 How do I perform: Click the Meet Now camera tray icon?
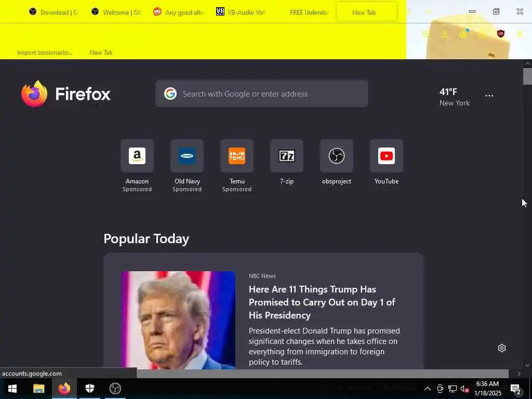(440, 389)
